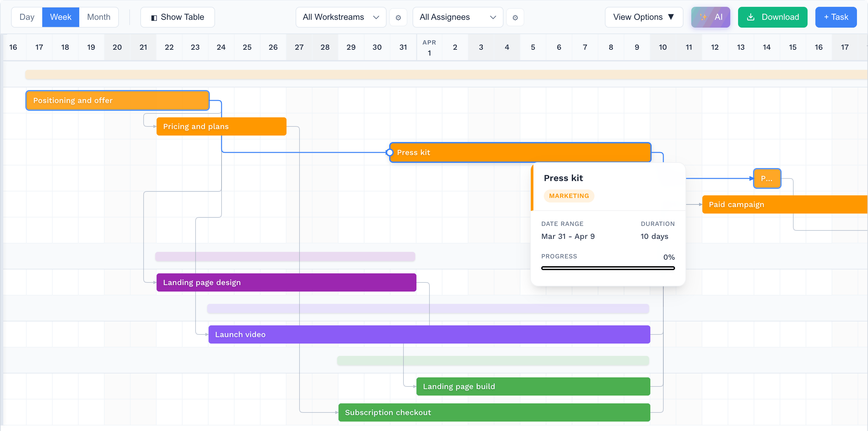Open workstream filter settings gear
Viewport: 868px width, 431px height.
[x=398, y=17]
